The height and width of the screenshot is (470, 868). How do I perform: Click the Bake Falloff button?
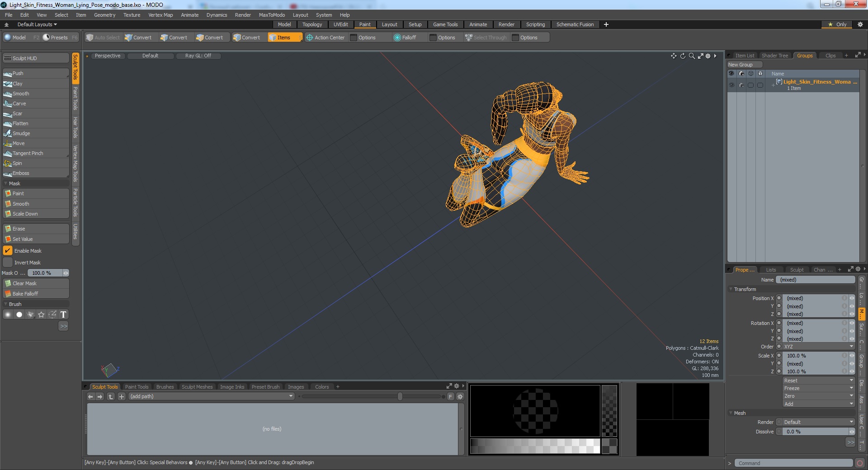[x=35, y=294]
